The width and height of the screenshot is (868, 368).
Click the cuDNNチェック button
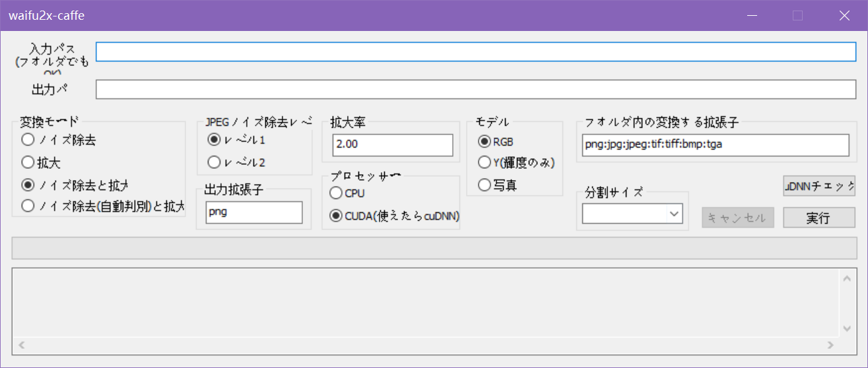(x=819, y=186)
